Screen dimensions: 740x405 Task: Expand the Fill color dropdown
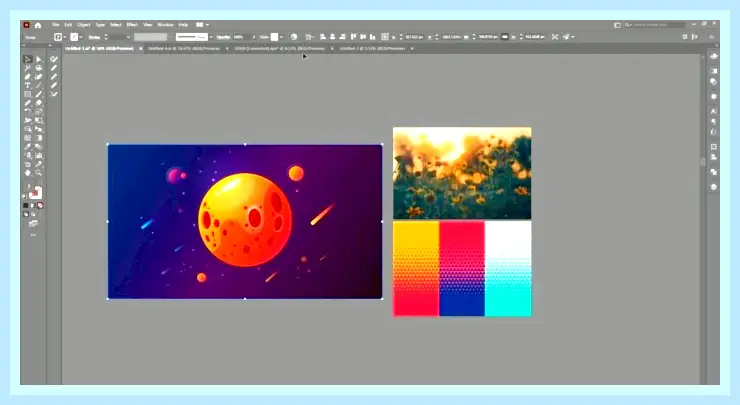point(65,37)
